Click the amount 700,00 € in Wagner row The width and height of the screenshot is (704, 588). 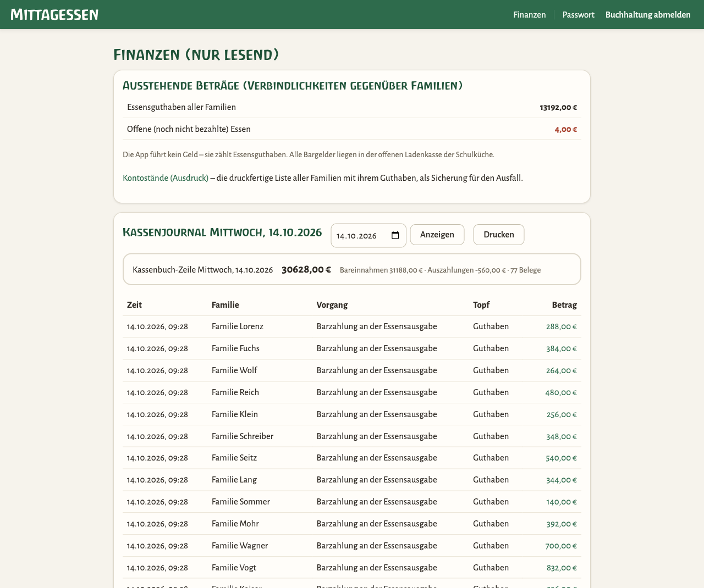(x=562, y=546)
